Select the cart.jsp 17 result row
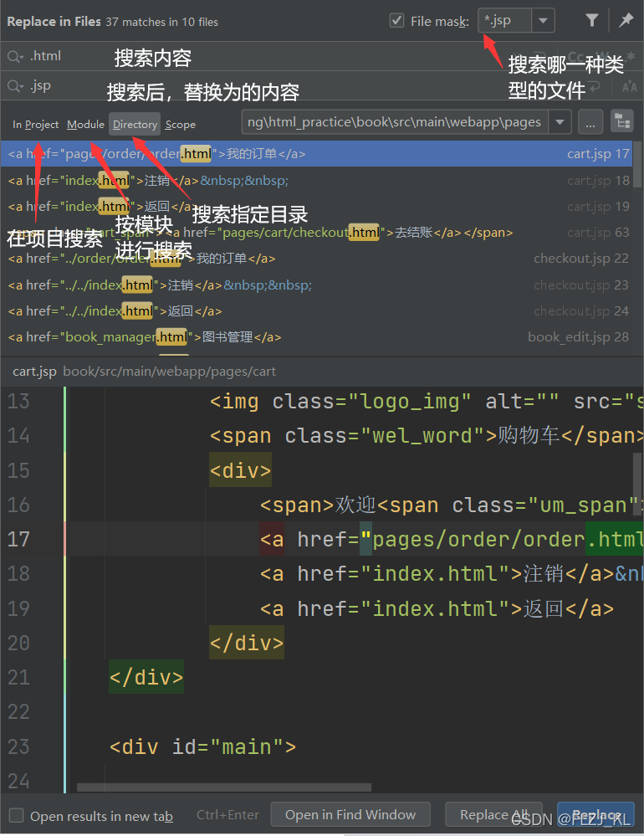The width and height of the screenshot is (644, 836). (x=316, y=154)
